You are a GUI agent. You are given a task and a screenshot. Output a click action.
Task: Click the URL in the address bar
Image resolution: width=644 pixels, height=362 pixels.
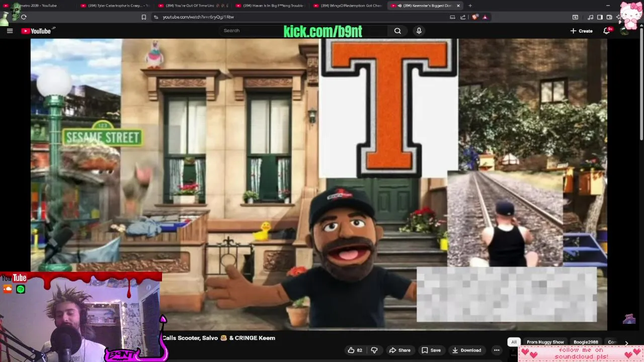coord(198,17)
